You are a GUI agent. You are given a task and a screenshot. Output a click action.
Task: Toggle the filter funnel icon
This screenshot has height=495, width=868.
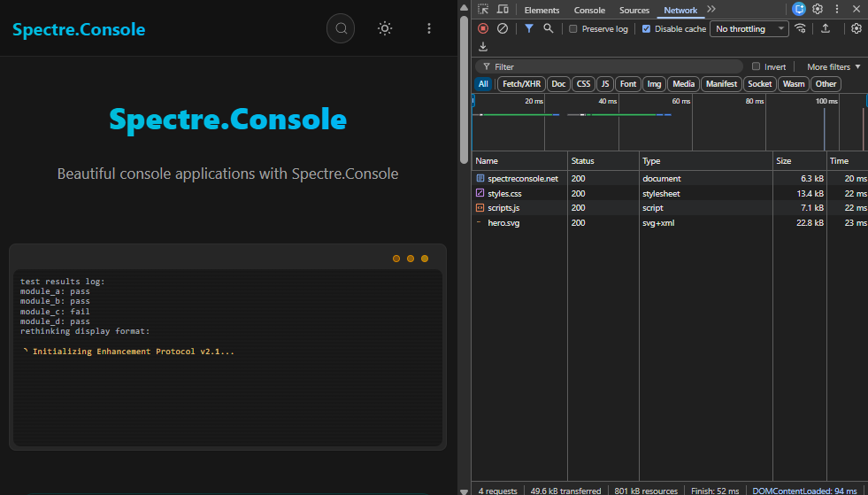pos(529,28)
